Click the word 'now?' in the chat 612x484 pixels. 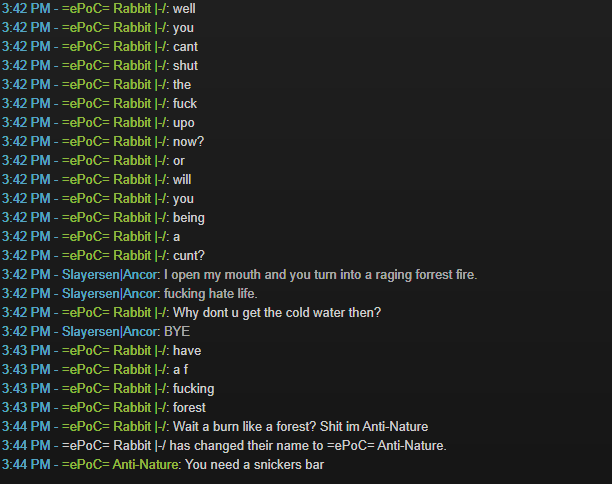click(189, 141)
